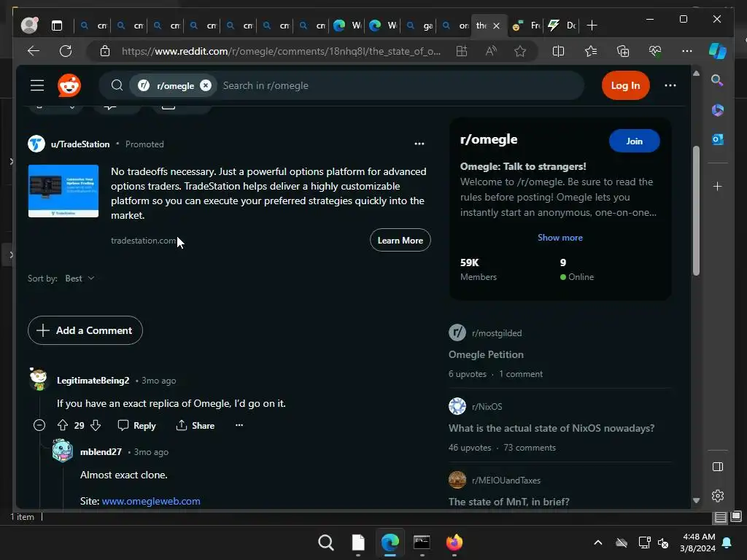Open the Copilot sidebar
747x560 pixels.
pos(718,51)
